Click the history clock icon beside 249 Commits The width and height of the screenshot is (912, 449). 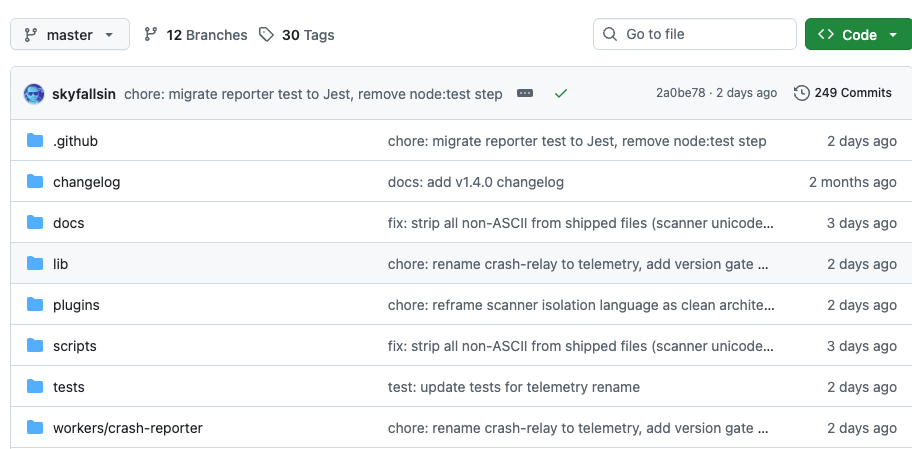click(x=801, y=93)
